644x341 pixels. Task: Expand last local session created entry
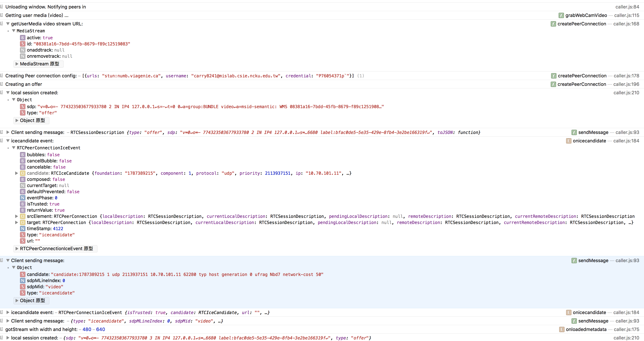point(8,338)
